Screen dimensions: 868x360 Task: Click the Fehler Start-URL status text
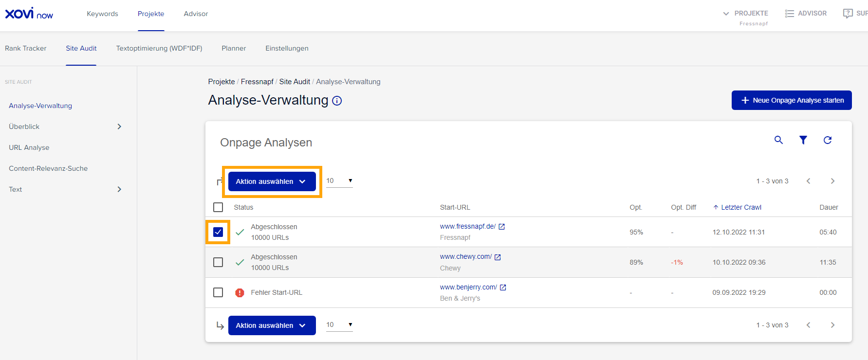pyautogui.click(x=277, y=292)
